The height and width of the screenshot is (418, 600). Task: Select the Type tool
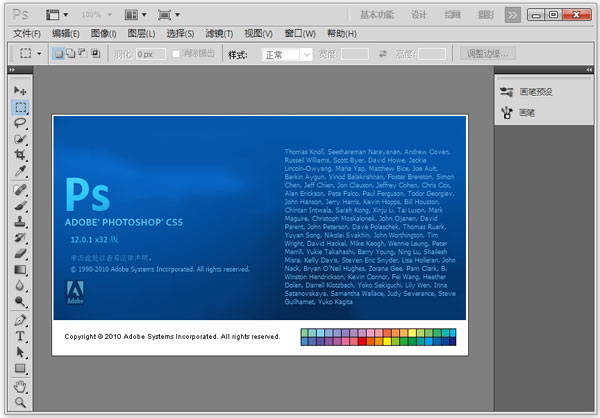[20, 336]
